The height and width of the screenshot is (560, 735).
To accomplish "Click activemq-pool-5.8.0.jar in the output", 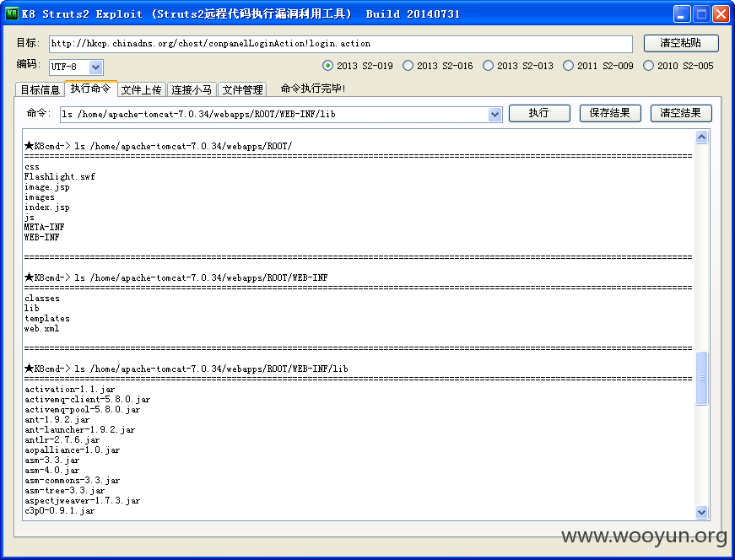I will point(82,410).
